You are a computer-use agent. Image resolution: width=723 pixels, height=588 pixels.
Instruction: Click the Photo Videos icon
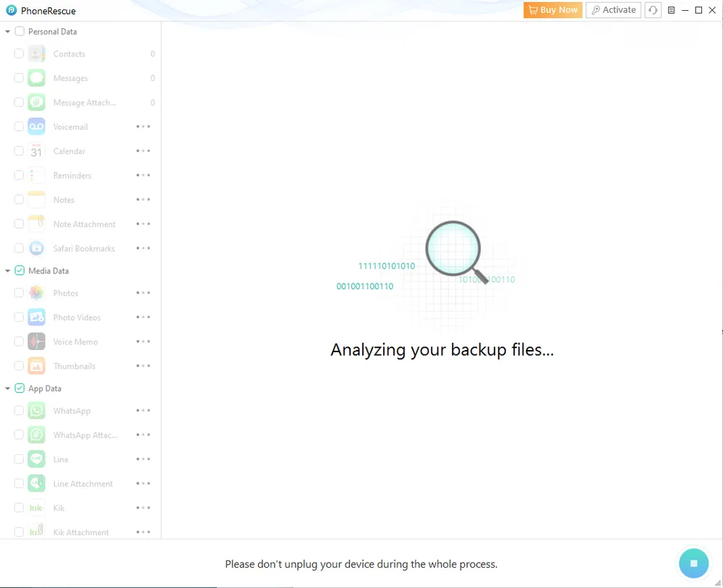pos(36,318)
